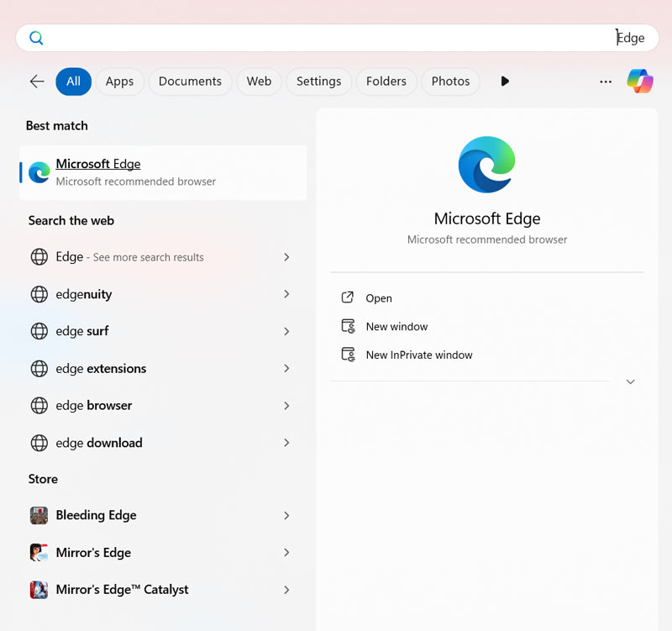Select the edge surf web suggestion
The image size is (672, 631).
coord(163,331)
